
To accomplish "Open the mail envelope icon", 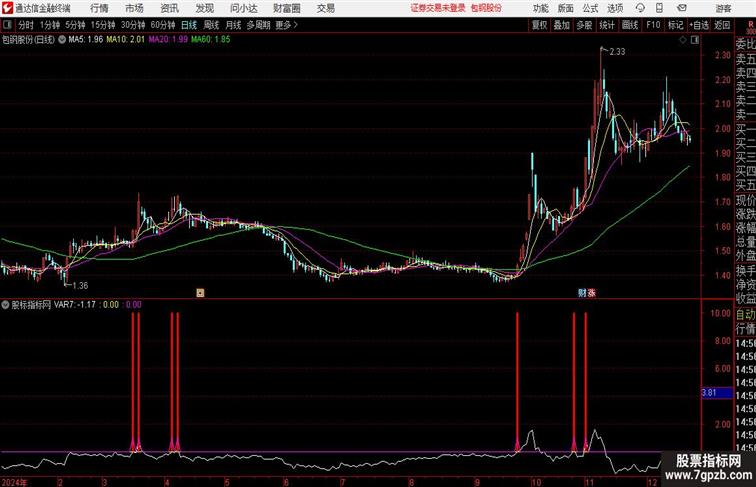I will click(x=682, y=8).
